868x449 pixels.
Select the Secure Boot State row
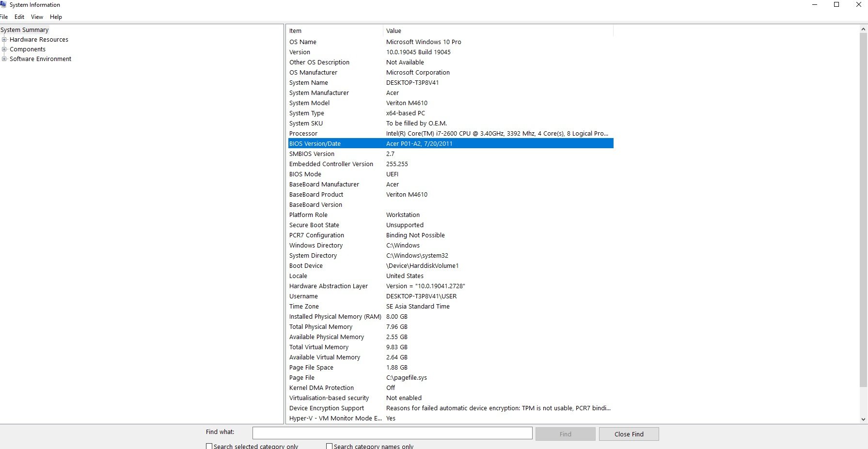(x=451, y=225)
